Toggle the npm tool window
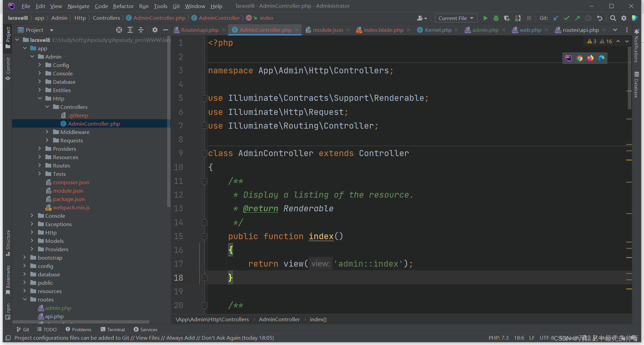644x345 pixels. [8, 311]
